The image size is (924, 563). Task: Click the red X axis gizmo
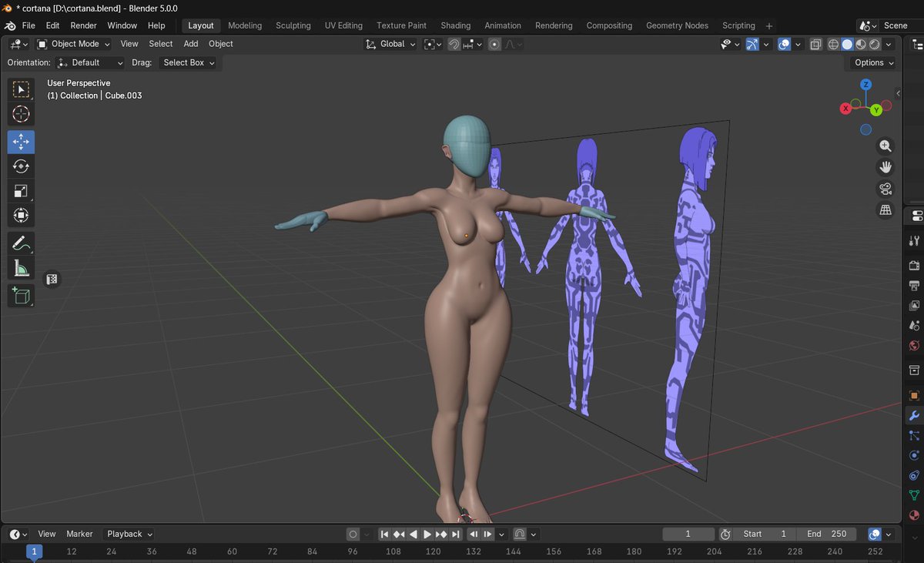point(845,109)
